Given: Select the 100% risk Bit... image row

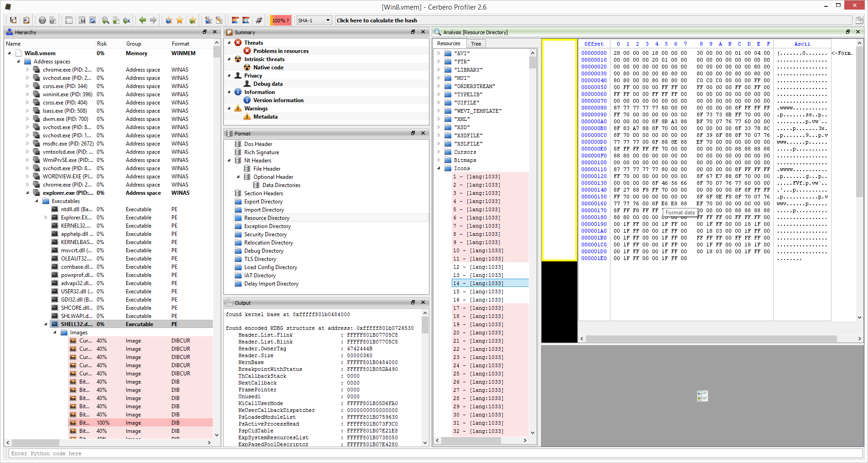Looking at the screenshot, I should click(x=109, y=422).
